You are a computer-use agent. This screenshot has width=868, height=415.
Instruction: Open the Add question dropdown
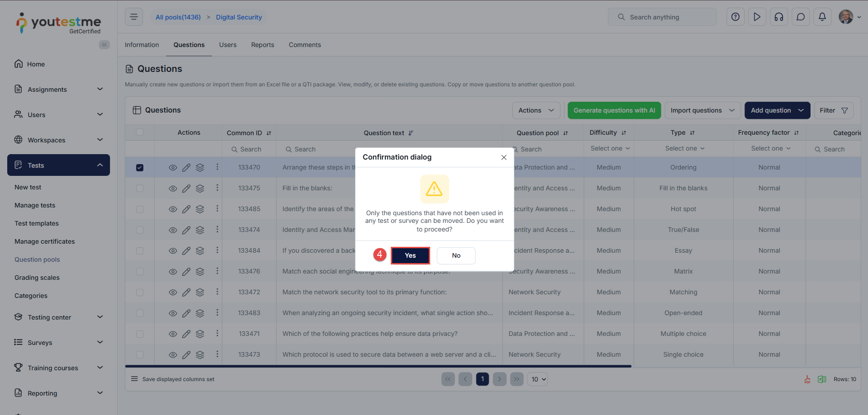[777, 110]
